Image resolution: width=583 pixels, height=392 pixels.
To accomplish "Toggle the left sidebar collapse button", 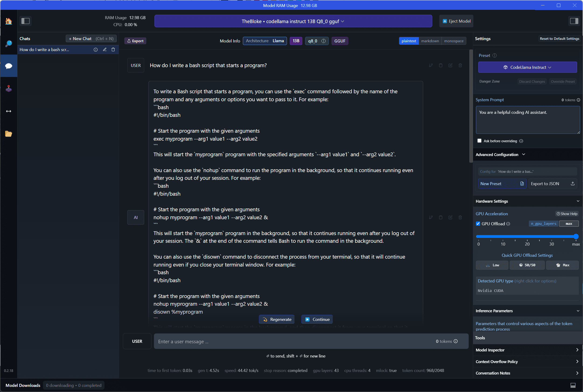I will click(x=25, y=21).
